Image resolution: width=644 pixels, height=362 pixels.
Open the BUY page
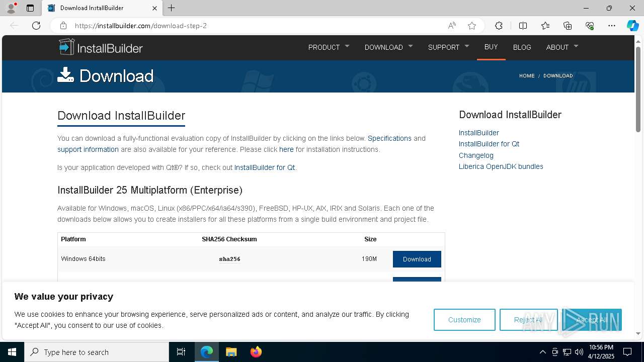point(491,47)
